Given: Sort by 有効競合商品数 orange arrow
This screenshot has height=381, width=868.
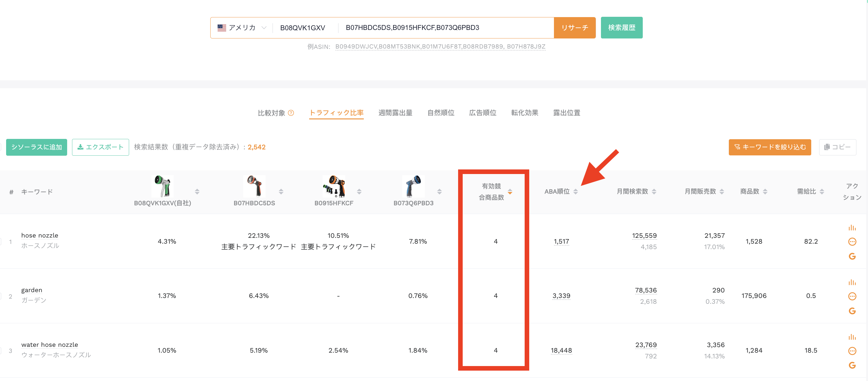Looking at the screenshot, I should [x=510, y=192].
